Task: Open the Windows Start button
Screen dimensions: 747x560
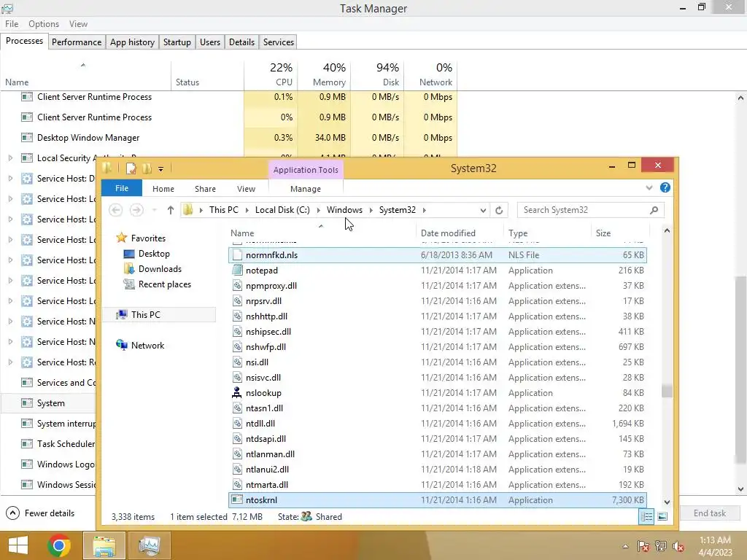Action: [18, 545]
